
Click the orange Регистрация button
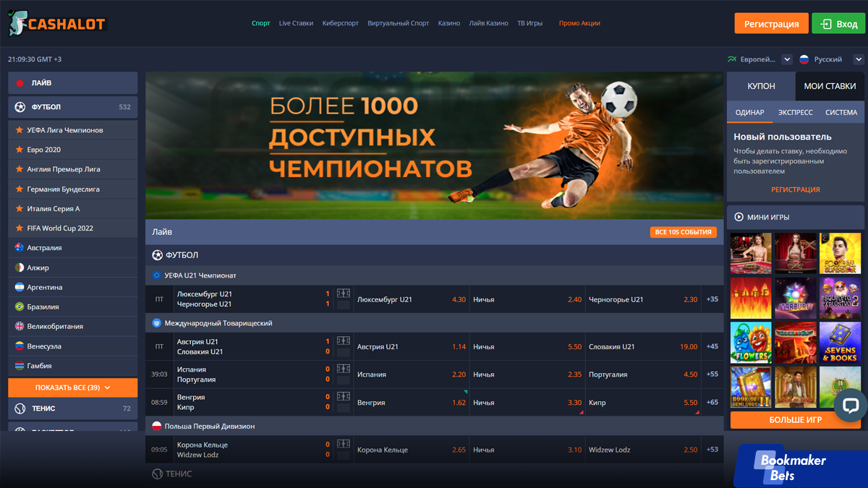pos(771,24)
